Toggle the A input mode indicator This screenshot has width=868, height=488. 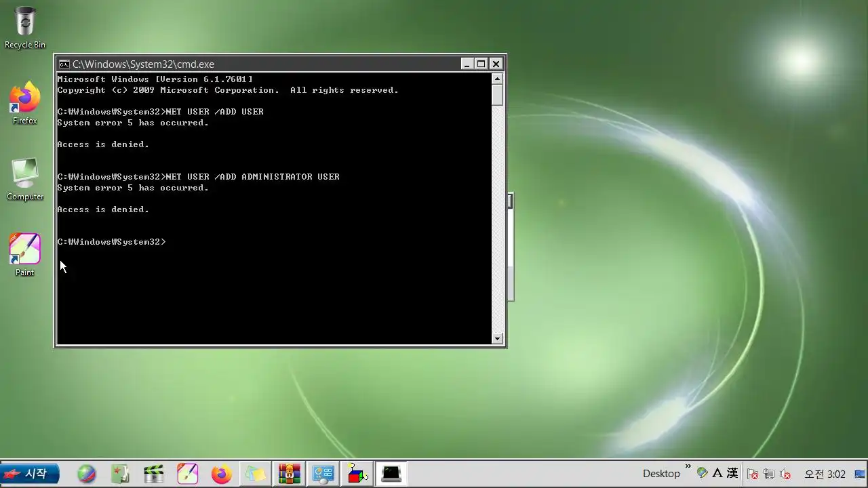tap(717, 473)
